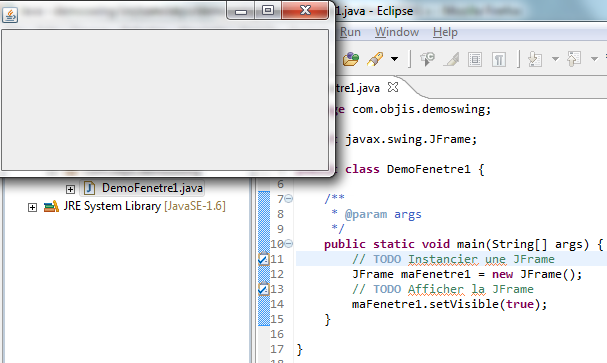Click 'maFenetre1.setVisible(true);' statement
This screenshot has height=363, width=607.
(449, 304)
